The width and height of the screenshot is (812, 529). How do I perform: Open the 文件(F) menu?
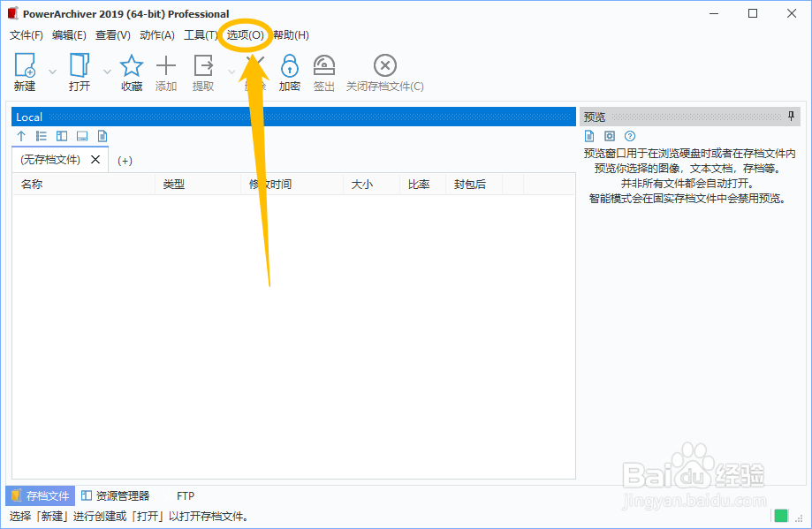pos(27,35)
